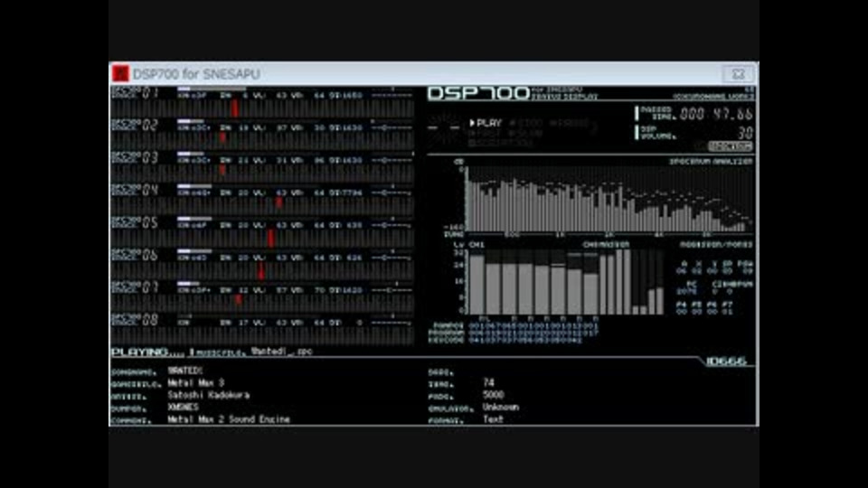Click channel 03 pan slider knob

(383, 161)
